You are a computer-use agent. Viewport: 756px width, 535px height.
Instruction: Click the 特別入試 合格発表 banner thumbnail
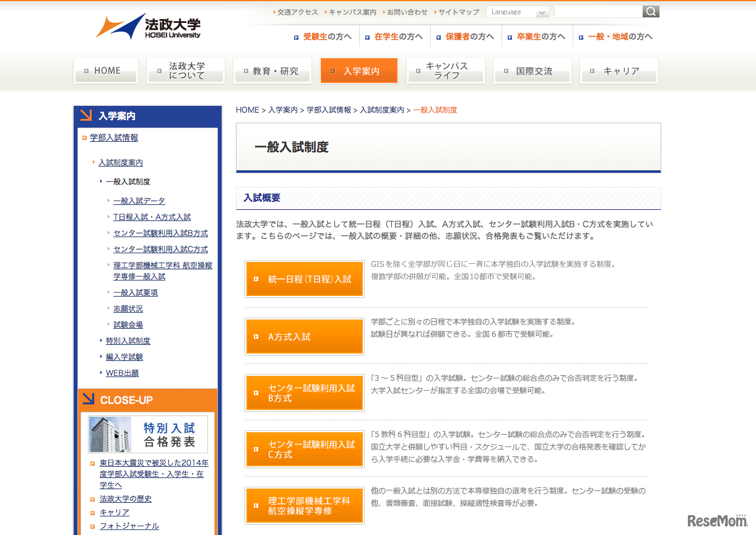coord(148,435)
